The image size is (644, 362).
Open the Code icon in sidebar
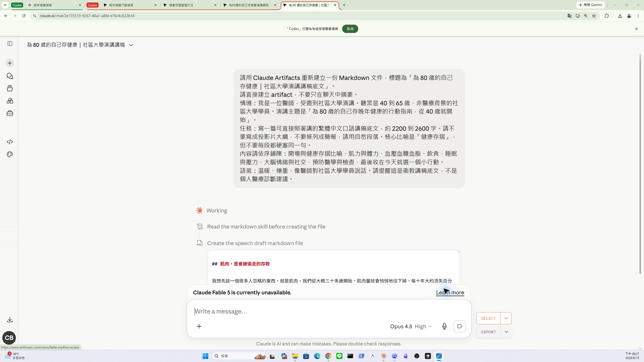click(10, 142)
